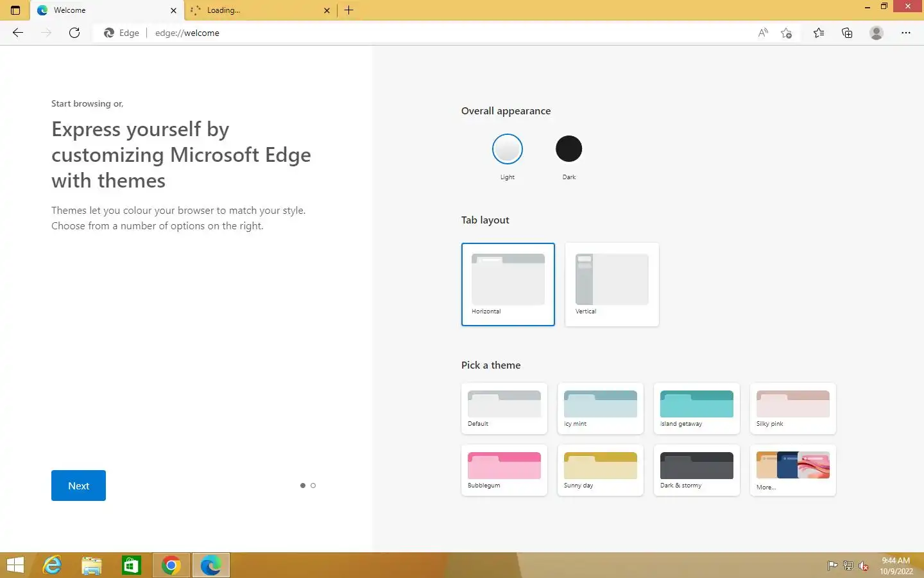Restore down the Edge window

click(x=884, y=6)
